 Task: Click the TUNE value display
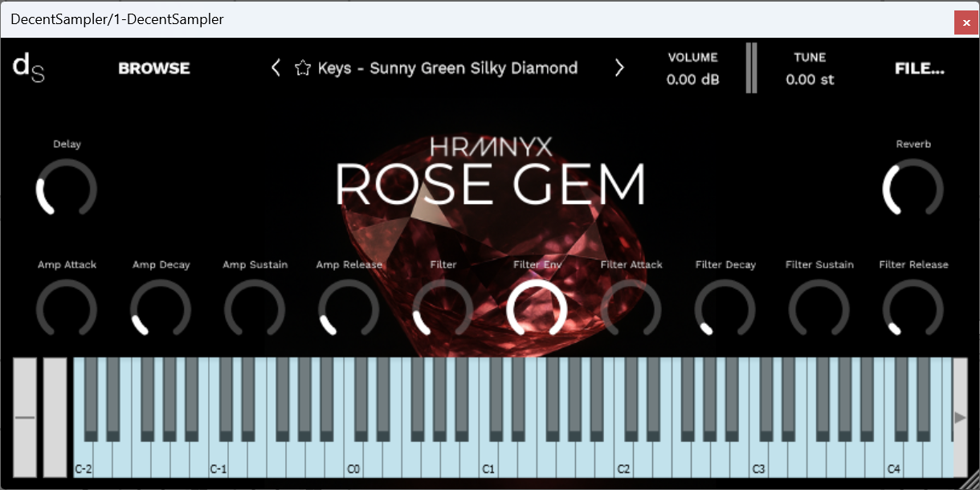(x=810, y=79)
